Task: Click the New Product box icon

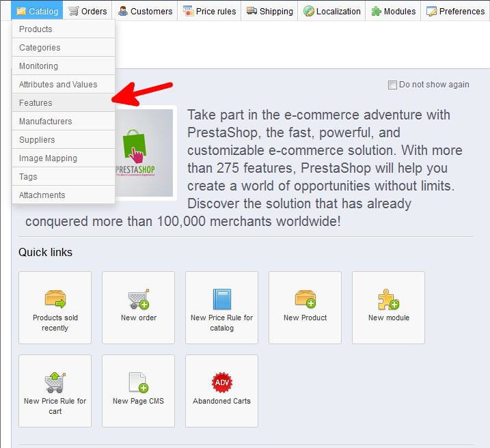Action: (x=305, y=298)
